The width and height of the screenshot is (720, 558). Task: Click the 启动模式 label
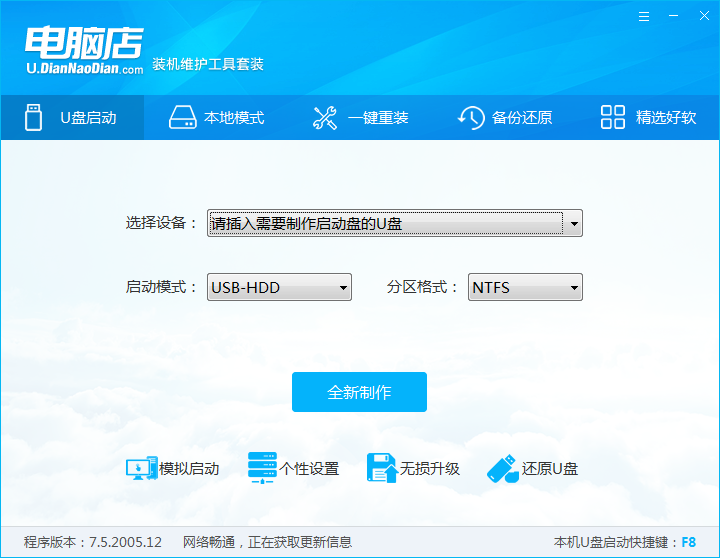tap(161, 287)
